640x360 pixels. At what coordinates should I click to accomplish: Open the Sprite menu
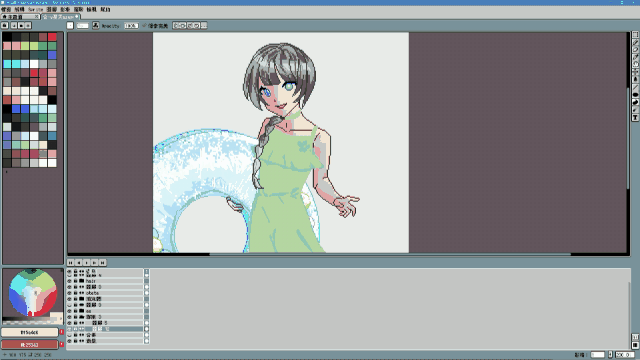pyautogui.click(x=36, y=9)
